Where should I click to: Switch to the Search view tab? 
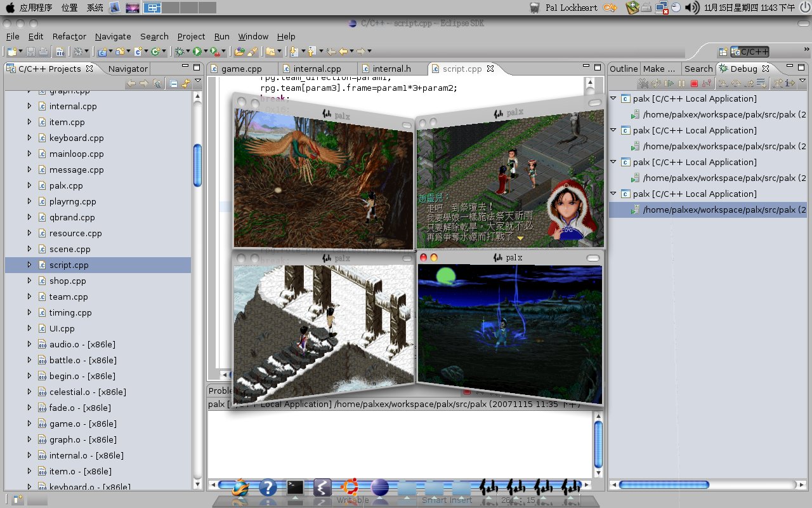coord(698,69)
